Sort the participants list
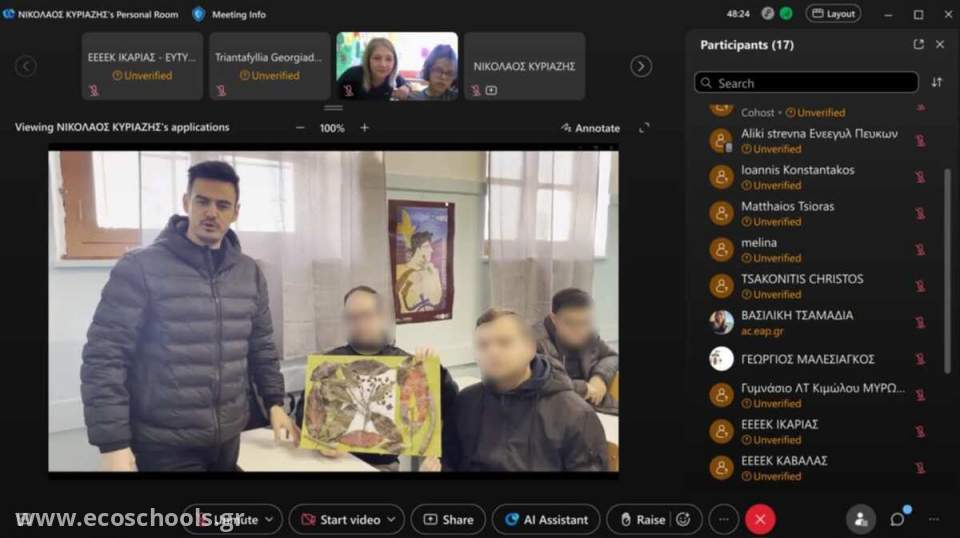Screen dimensions: 960x538 pyautogui.click(x=937, y=83)
